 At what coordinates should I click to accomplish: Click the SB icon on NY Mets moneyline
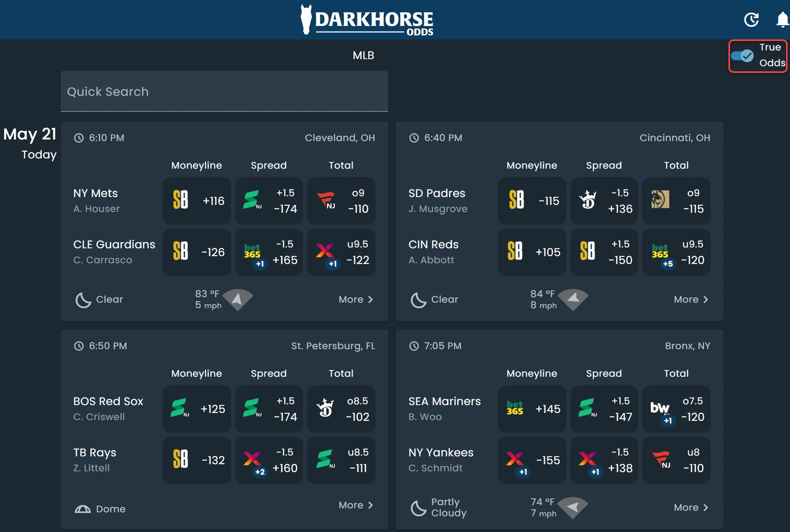181,201
